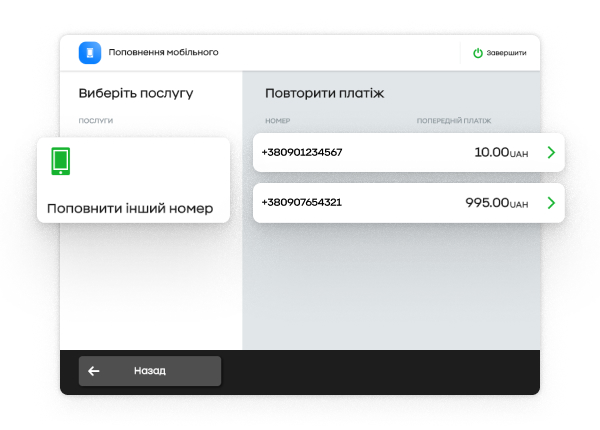Click the ПОПЕРЕДНІЙ ПЛАТІЖ column header

[x=454, y=121]
